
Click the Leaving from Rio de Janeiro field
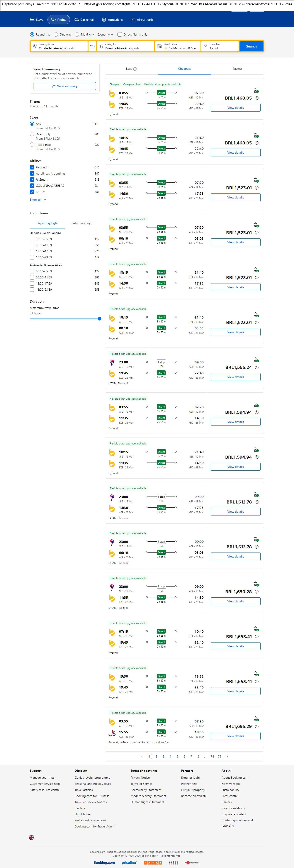(x=59, y=46)
